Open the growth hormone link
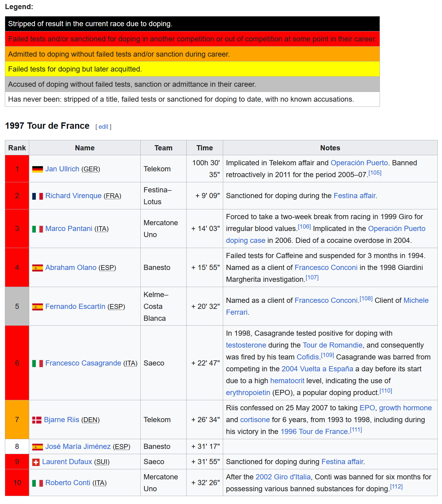This screenshot has height=504, width=442. pyautogui.click(x=405, y=408)
